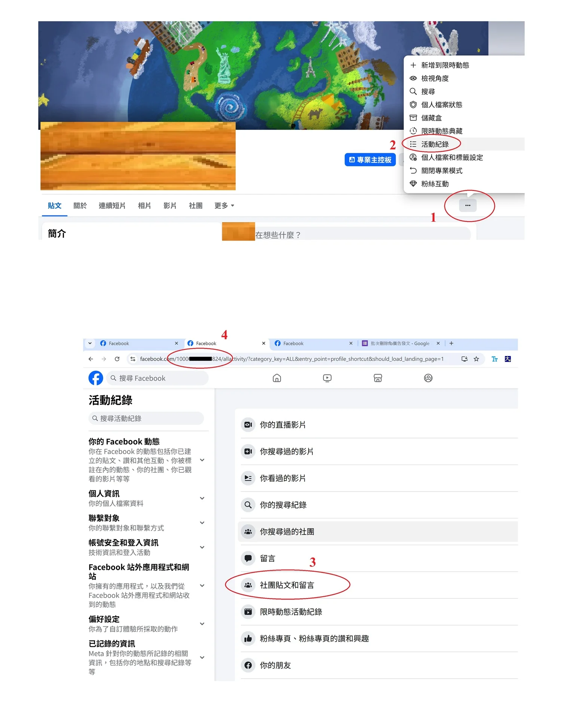Open 個人檔案和標籤設定 entry

(x=465, y=157)
